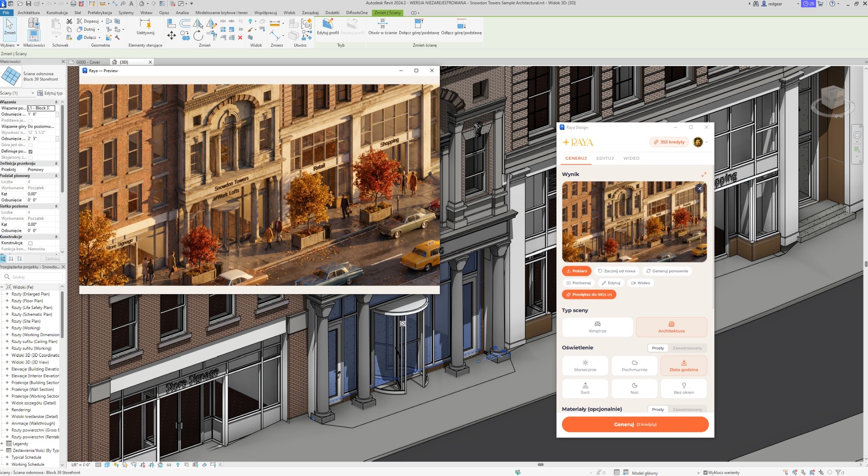
Task: Click the Move tool cross-arrows icon
Action: click(x=171, y=35)
